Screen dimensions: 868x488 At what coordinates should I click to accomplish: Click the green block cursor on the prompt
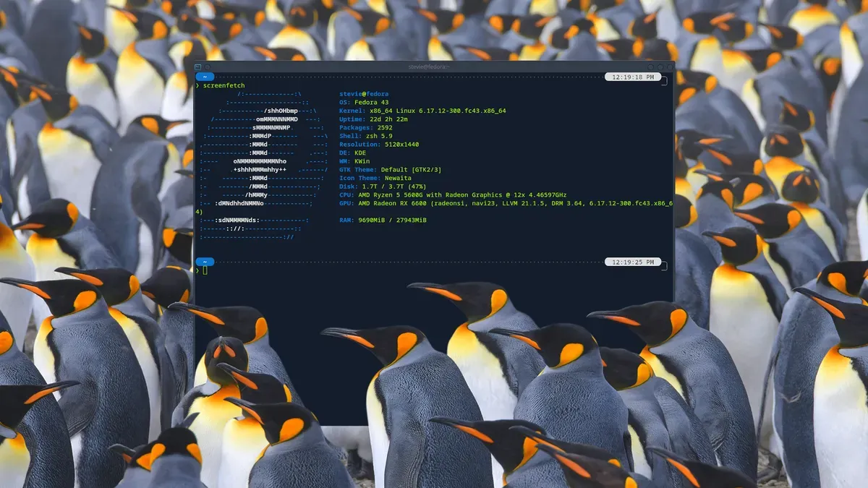pos(205,271)
